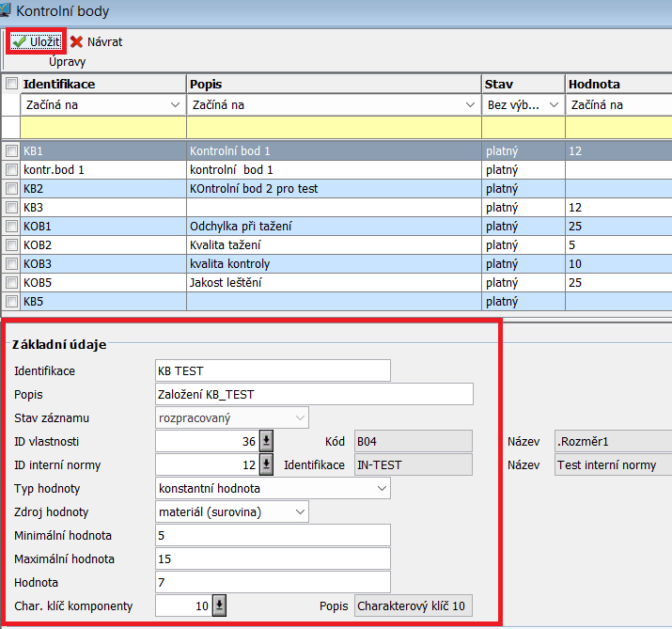
Task: Sort by the Popis column header
Action: (x=334, y=84)
